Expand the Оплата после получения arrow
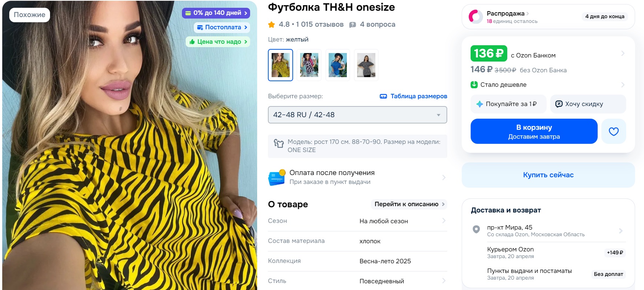The height and width of the screenshot is (290, 644). click(x=444, y=178)
